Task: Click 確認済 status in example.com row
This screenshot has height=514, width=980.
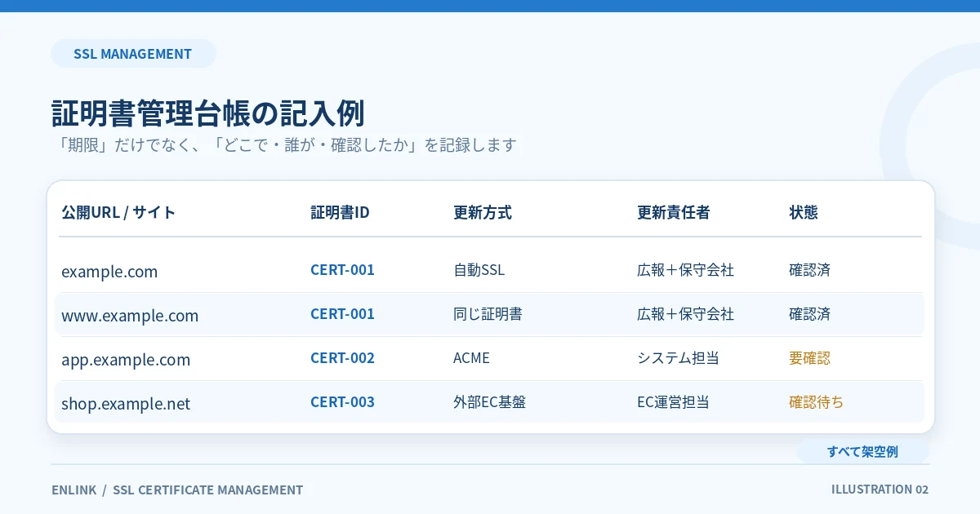Action: [809, 270]
